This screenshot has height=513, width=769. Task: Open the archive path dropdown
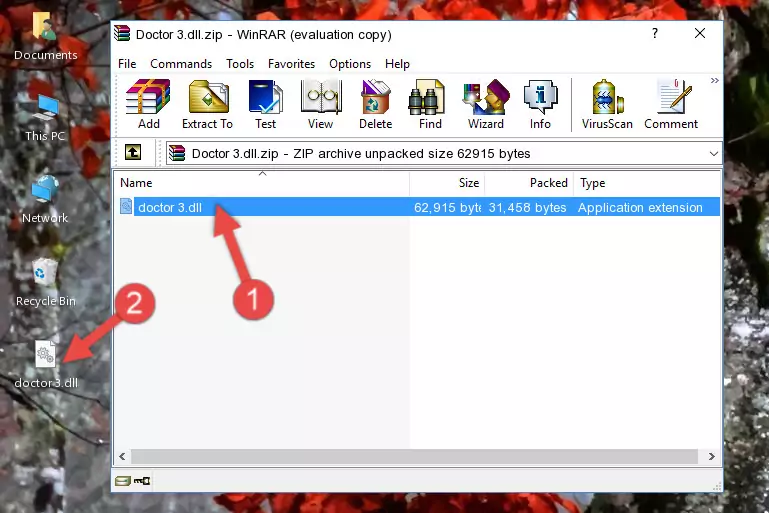click(x=714, y=154)
